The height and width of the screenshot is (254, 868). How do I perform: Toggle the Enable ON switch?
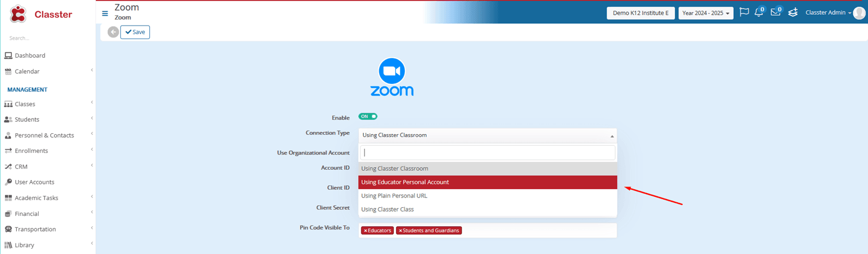coord(368,116)
